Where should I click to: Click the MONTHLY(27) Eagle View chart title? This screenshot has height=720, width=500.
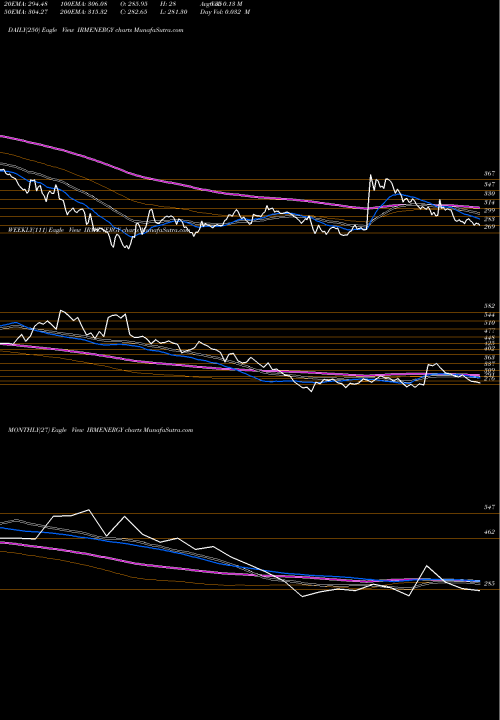pos(101,430)
